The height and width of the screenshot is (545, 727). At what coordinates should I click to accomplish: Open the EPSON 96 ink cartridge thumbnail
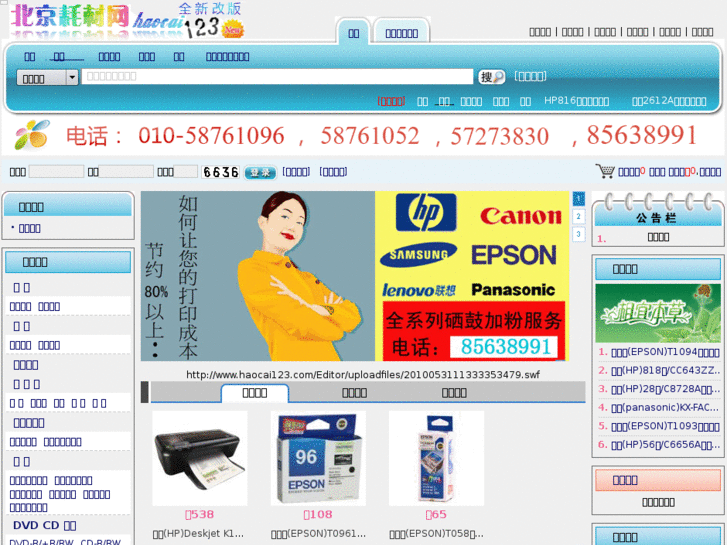[x=318, y=458]
